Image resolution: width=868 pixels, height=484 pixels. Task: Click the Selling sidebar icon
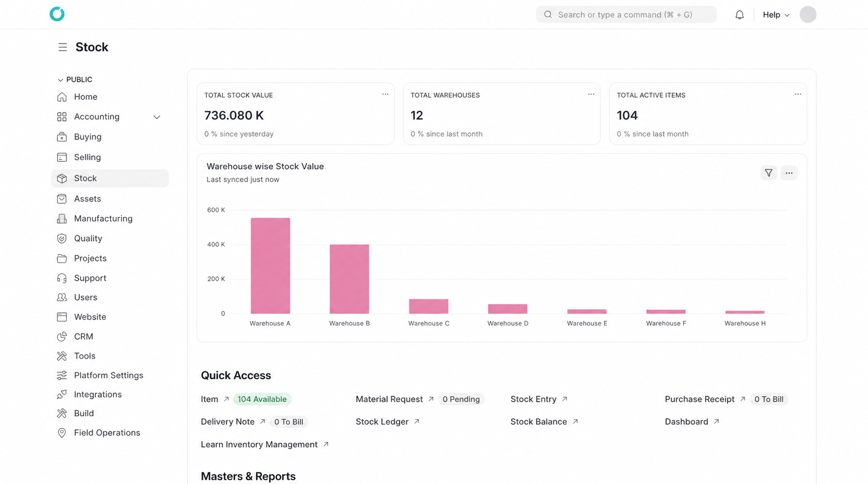[62, 157]
